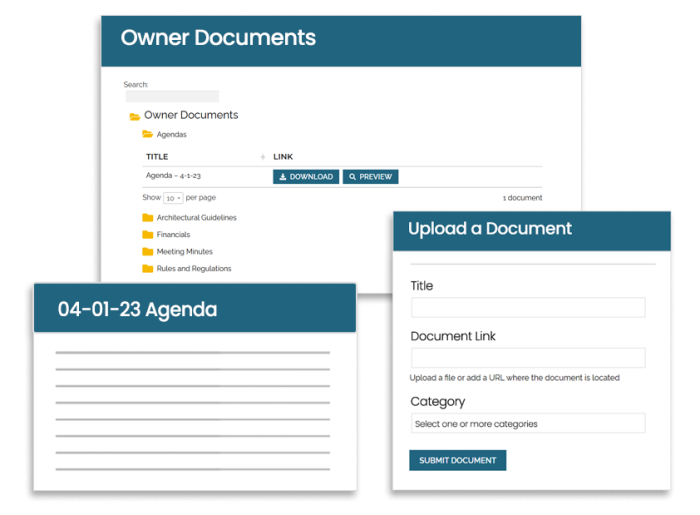700x515 pixels.
Task: Click the sort arrows beside the Title column
Action: click(x=263, y=157)
